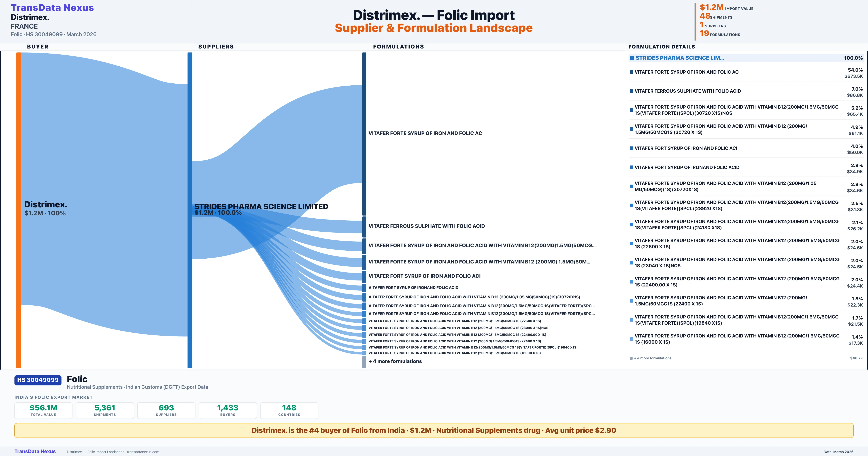Click the yellow '#4 buyer of Folic' banner
The image size is (868, 456).
pos(434,430)
